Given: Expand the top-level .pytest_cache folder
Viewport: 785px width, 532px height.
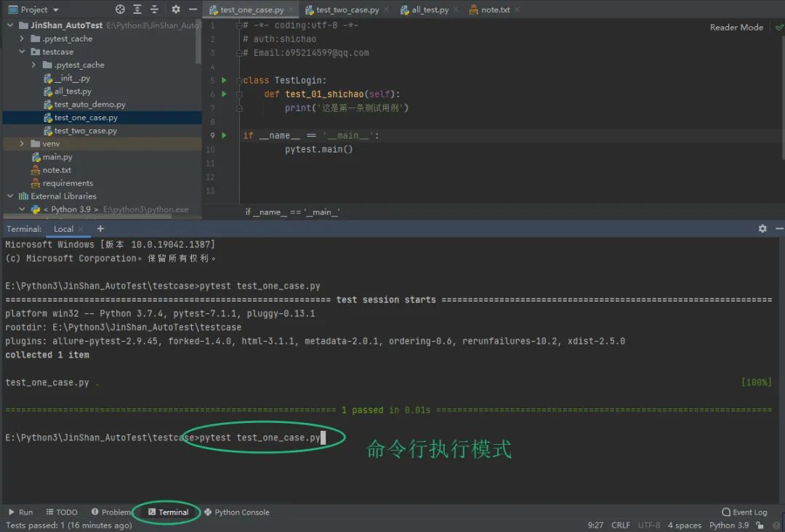Looking at the screenshot, I should [x=22, y=39].
